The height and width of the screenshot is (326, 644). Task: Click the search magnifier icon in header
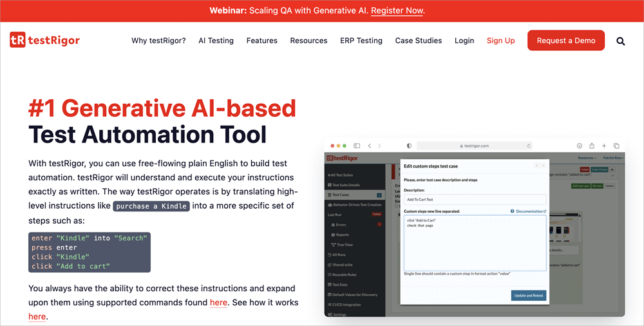coord(620,41)
